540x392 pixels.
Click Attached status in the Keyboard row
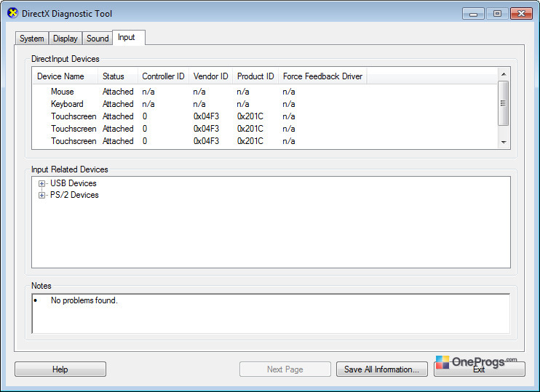(118, 104)
